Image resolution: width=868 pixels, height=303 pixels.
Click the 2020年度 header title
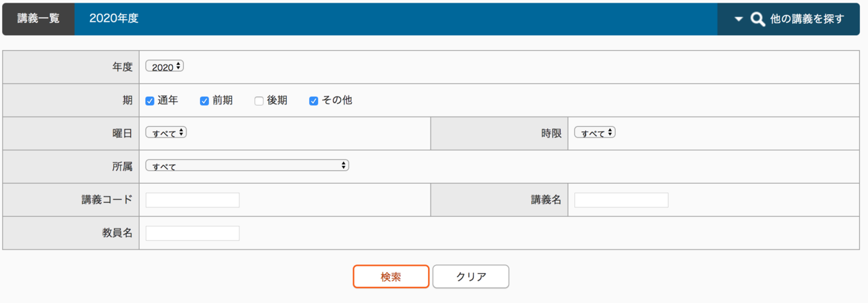click(114, 19)
